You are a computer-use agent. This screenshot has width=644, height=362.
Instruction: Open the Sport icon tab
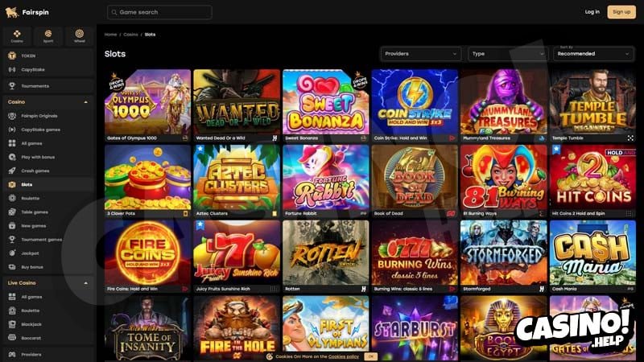[48, 36]
